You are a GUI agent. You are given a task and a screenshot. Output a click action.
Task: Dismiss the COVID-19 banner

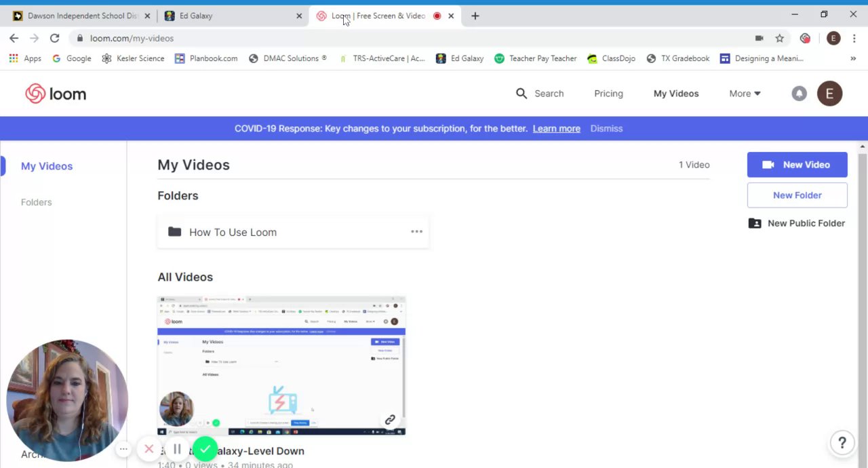[606, 128]
